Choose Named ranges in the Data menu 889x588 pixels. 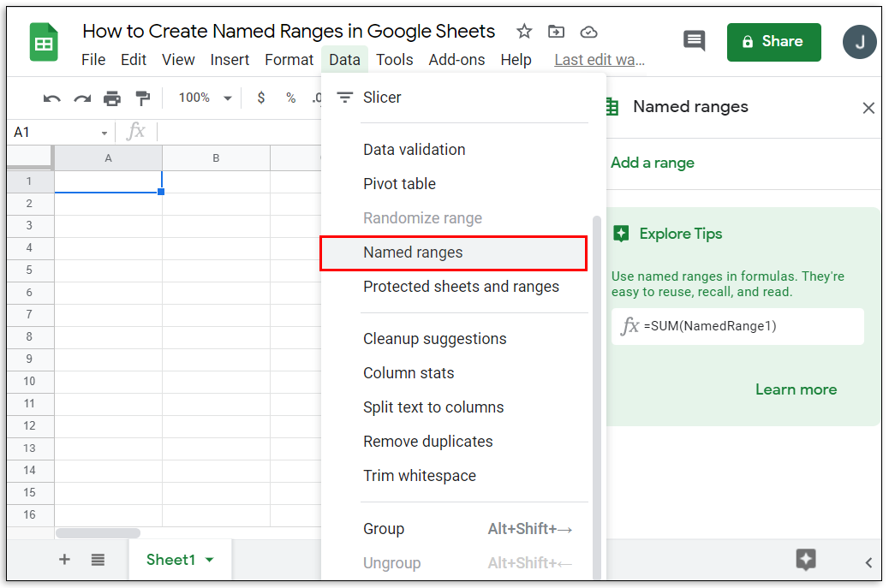[454, 252]
